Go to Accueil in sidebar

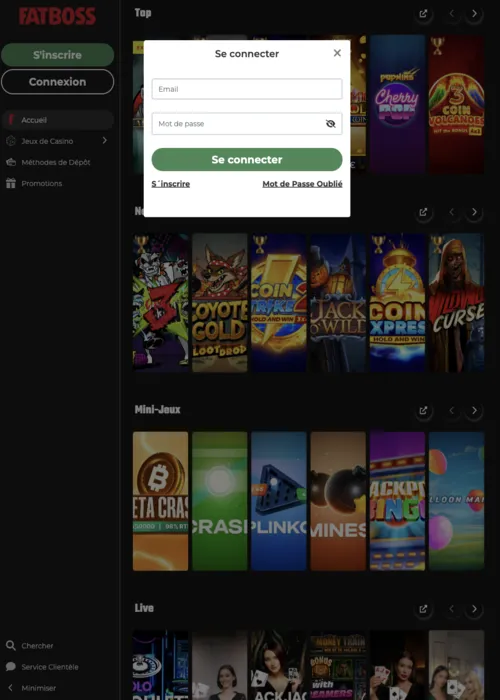(58, 120)
